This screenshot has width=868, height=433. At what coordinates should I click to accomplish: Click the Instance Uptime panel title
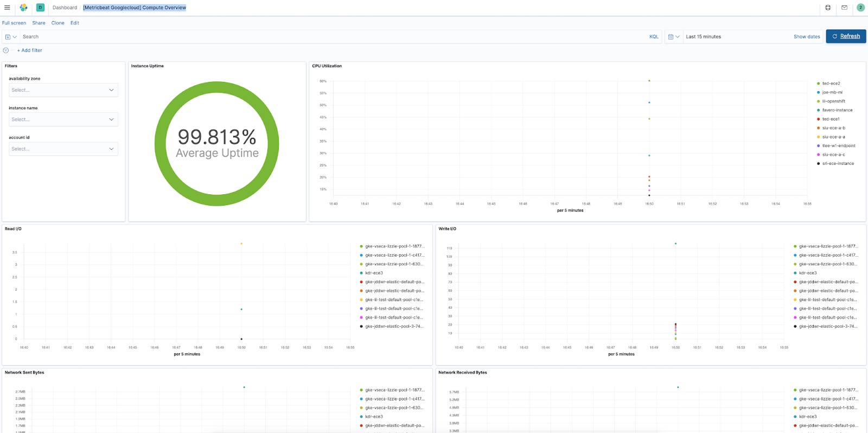pyautogui.click(x=148, y=66)
